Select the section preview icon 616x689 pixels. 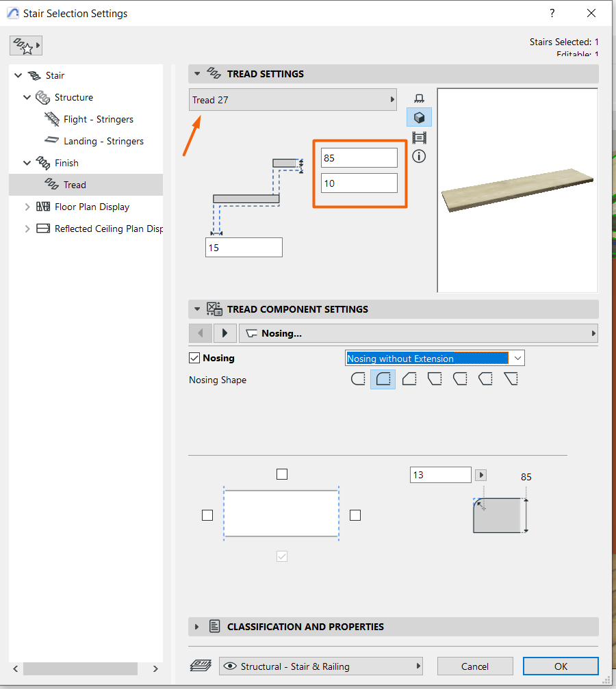pos(419,138)
